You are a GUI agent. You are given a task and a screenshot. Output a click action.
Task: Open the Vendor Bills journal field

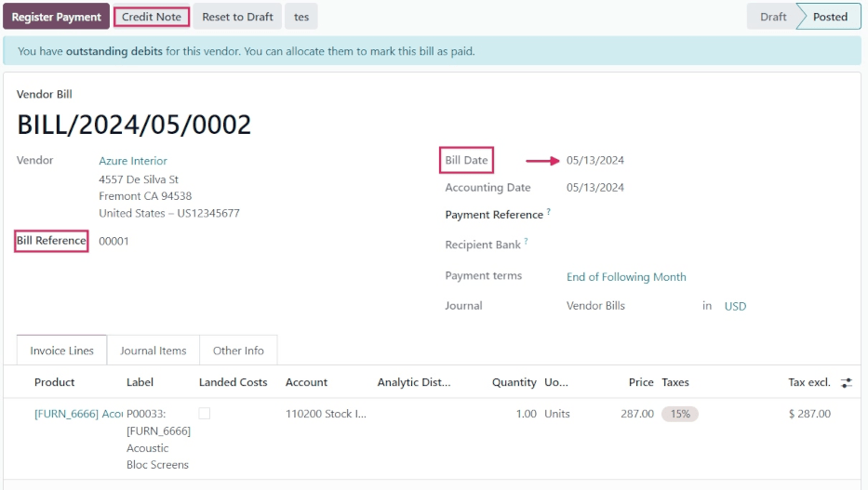pos(595,306)
